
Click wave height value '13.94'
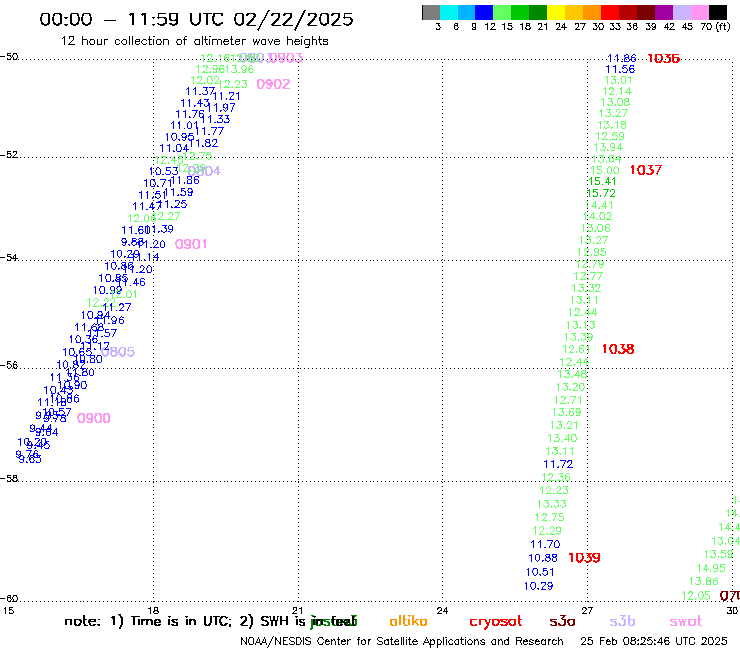coord(608,147)
